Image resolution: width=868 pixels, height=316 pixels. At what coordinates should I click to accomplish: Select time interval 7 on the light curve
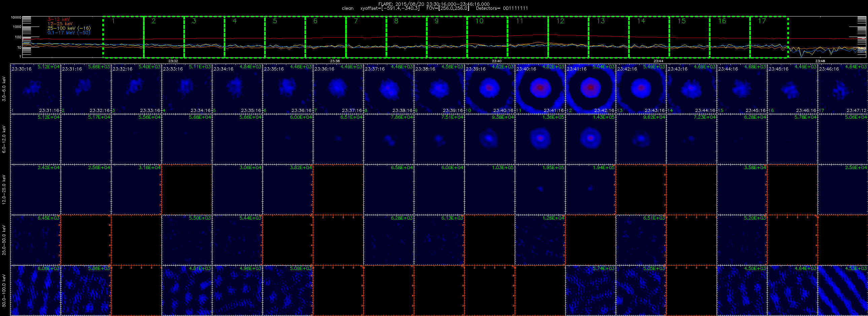coord(366,37)
